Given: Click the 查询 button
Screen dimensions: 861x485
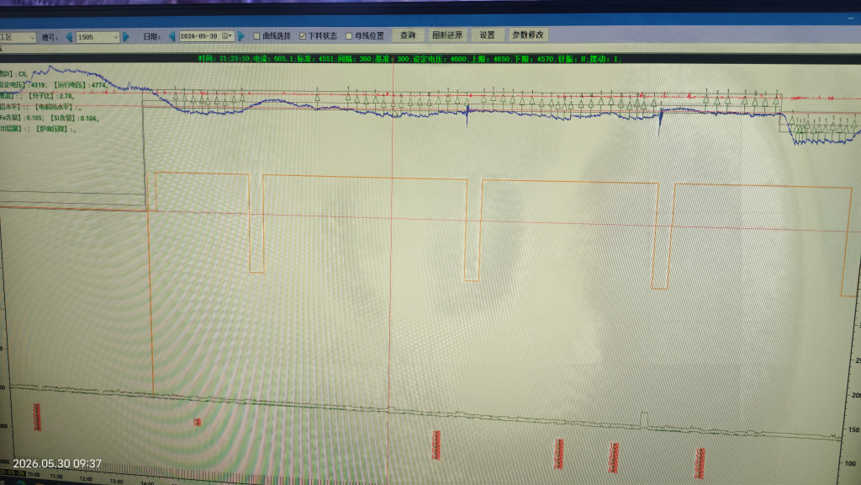Looking at the screenshot, I should tap(407, 35).
